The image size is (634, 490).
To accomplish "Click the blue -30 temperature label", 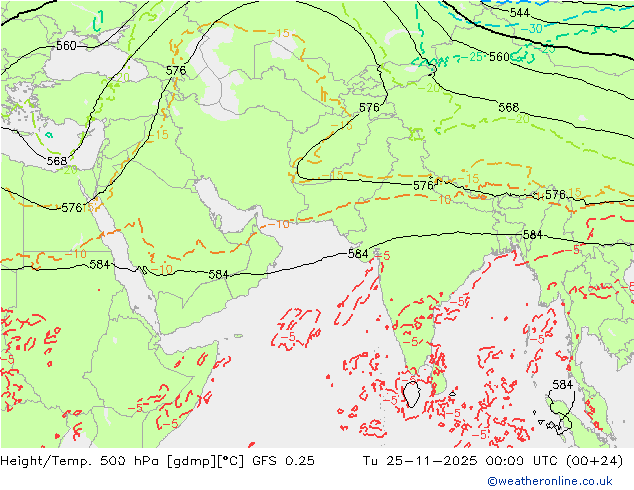I will (532, 29).
